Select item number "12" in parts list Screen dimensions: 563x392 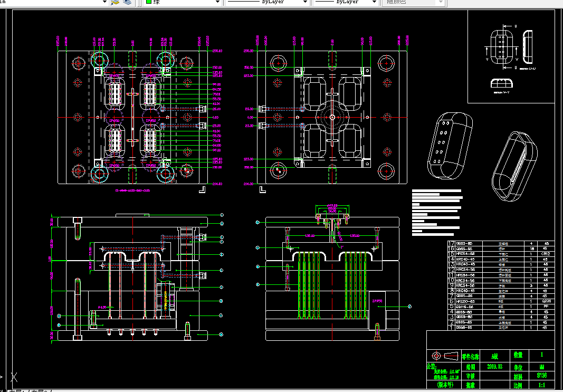pyautogui.click(x=451, y=269)
